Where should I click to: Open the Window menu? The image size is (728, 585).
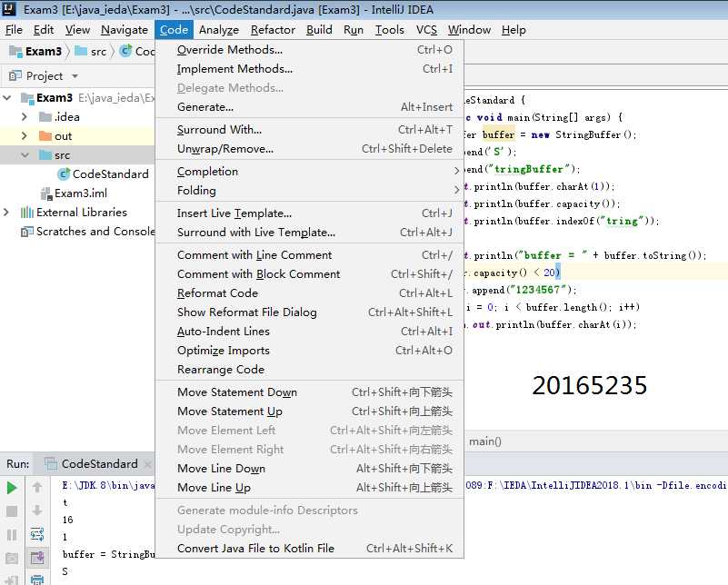(x=469, y=30)
